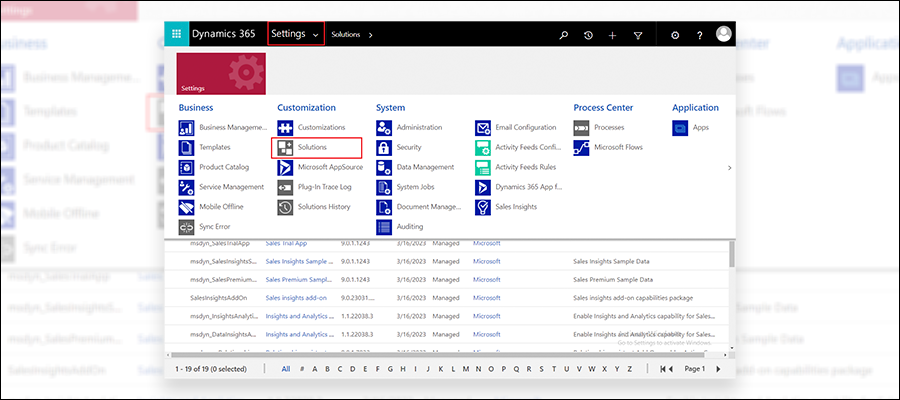Click the Apps icon
900x400 pixels.
click(x=680, y=128)
